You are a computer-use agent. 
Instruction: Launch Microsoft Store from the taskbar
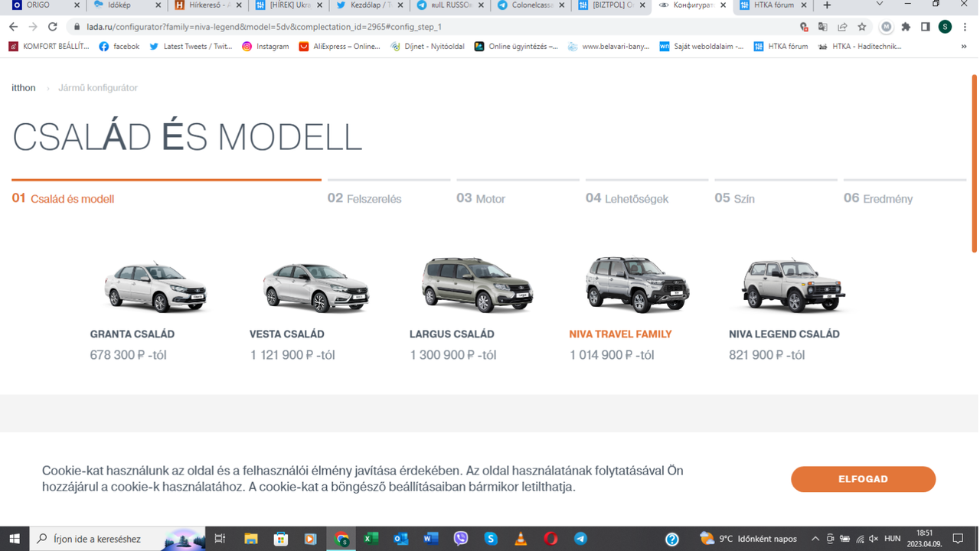[280, 539]
